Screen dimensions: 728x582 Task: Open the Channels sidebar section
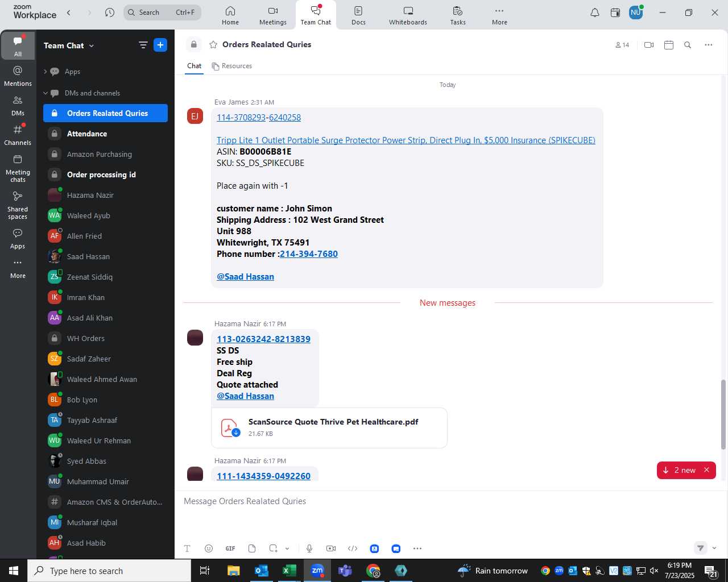(x=18, y=135)
